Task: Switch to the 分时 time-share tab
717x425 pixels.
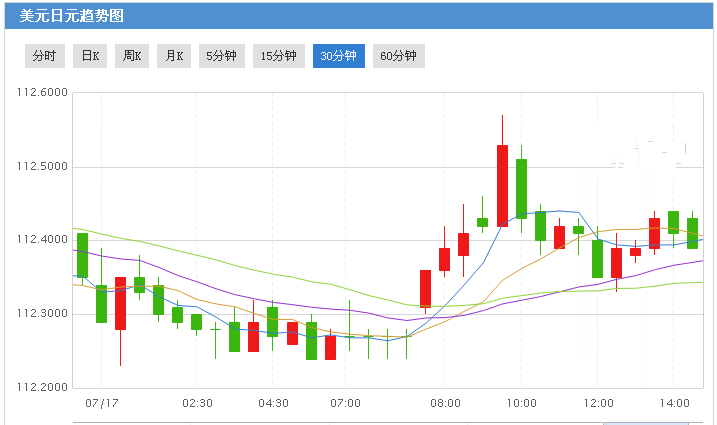Action: [44, 56]
